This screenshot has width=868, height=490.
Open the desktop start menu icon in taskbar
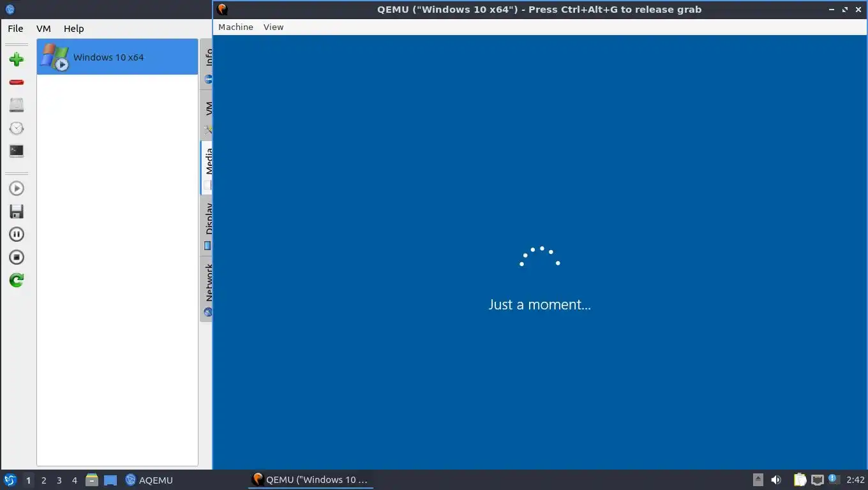point(10,480)
